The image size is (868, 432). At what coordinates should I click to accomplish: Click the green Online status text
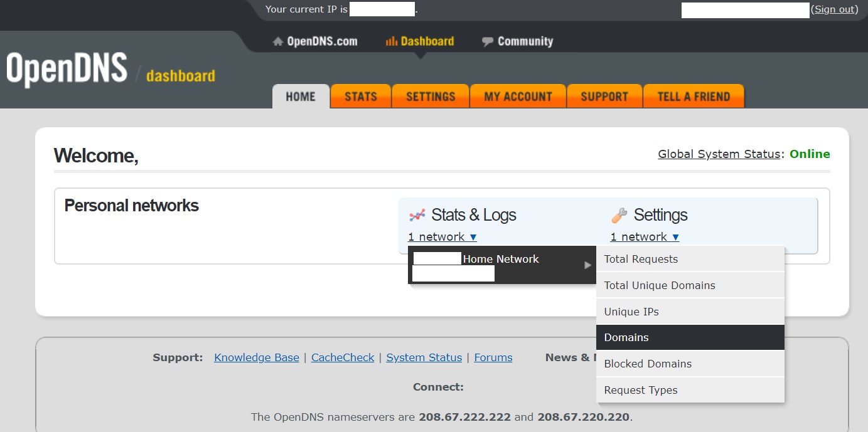810,154
